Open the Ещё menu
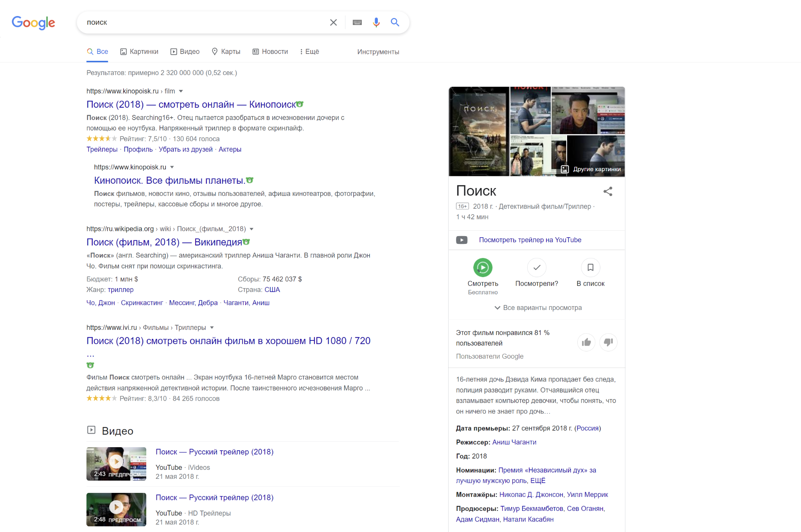This screenshot has height=532, width=801. click(x=309, y=52)
